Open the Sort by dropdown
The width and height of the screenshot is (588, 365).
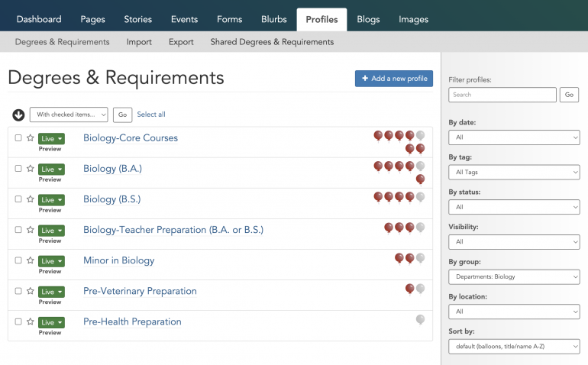514,346
